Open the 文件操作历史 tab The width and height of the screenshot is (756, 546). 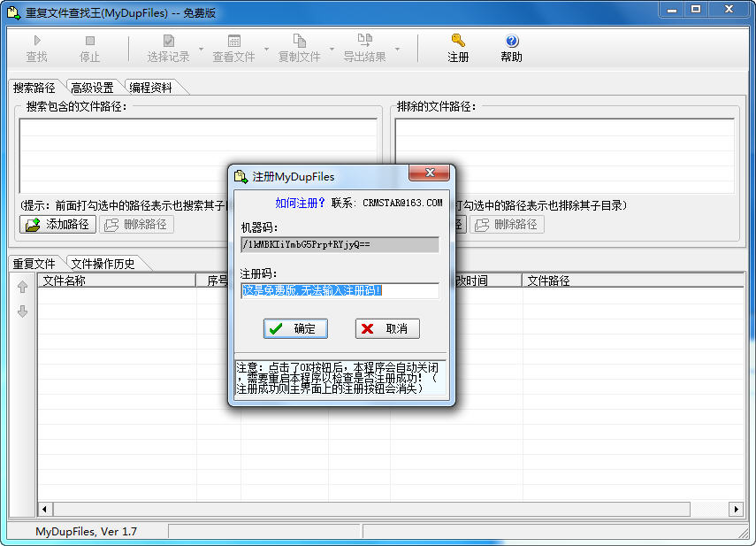coord(103,264)
